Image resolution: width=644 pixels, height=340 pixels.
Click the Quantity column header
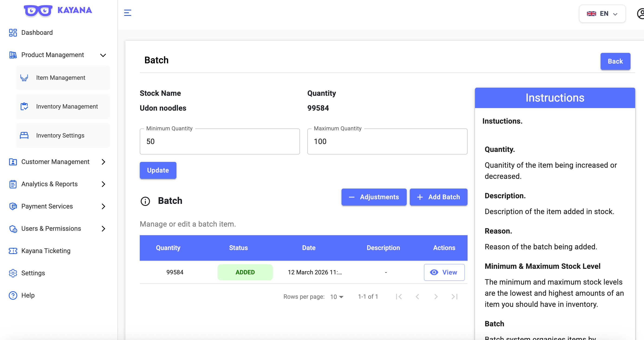coord(168,248)
